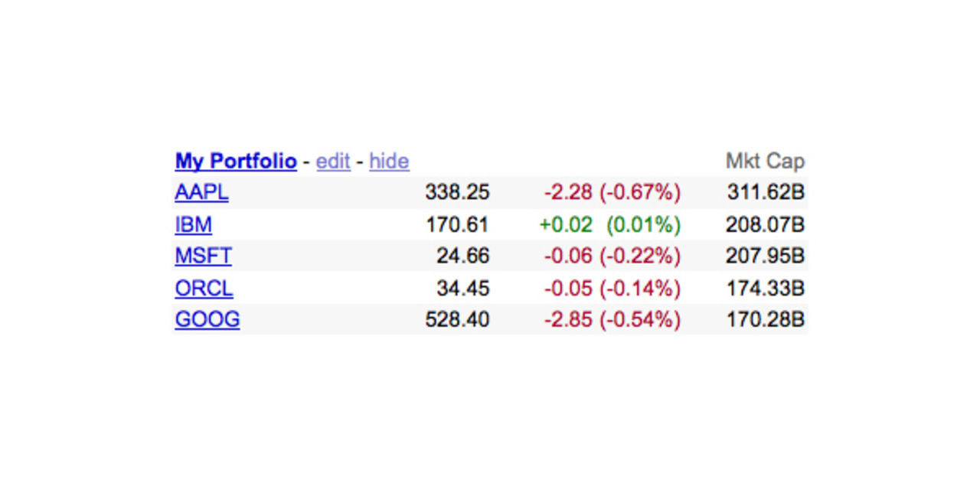The height and width of the screenshot is (490, 980).
Task: Go to the ORCL stock page
Action: (x=204, y=289)
